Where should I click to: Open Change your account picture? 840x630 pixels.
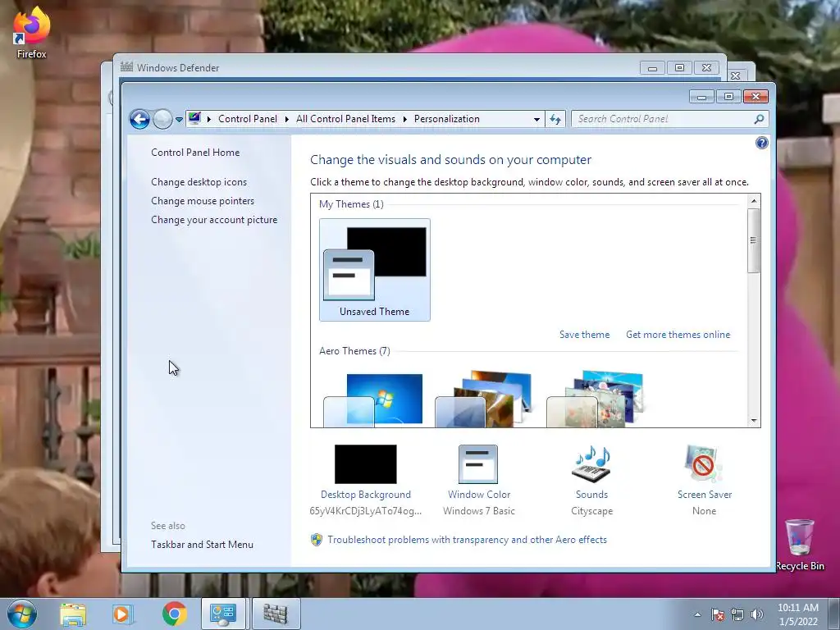tap(214, 220)
